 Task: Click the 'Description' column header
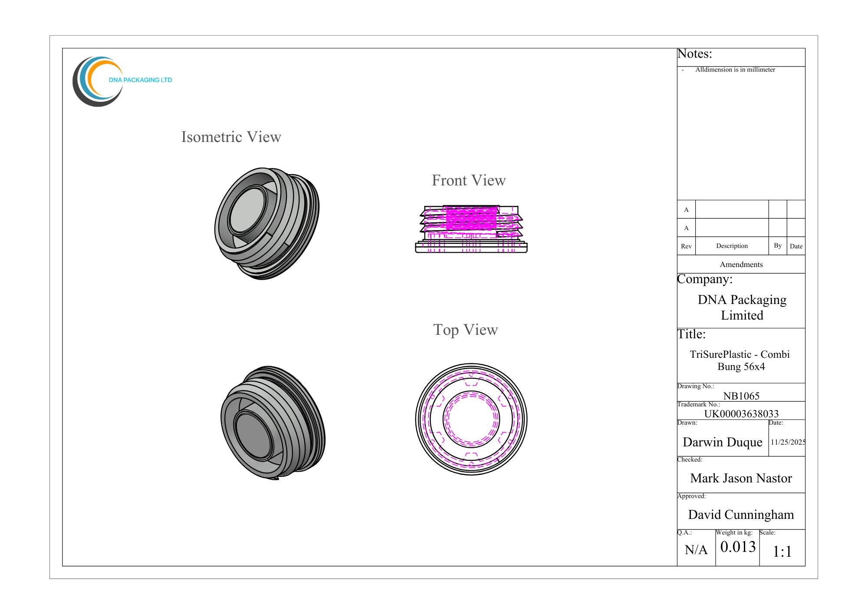click(732, 246)
